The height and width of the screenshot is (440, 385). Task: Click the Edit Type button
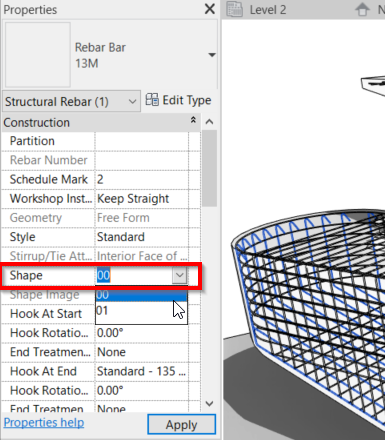point(179,100)
